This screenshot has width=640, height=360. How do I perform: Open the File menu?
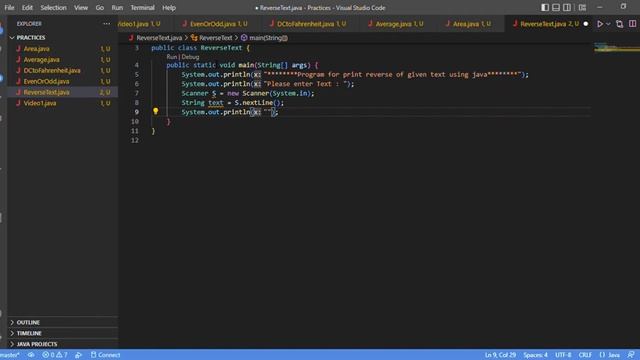click(9, 8)
